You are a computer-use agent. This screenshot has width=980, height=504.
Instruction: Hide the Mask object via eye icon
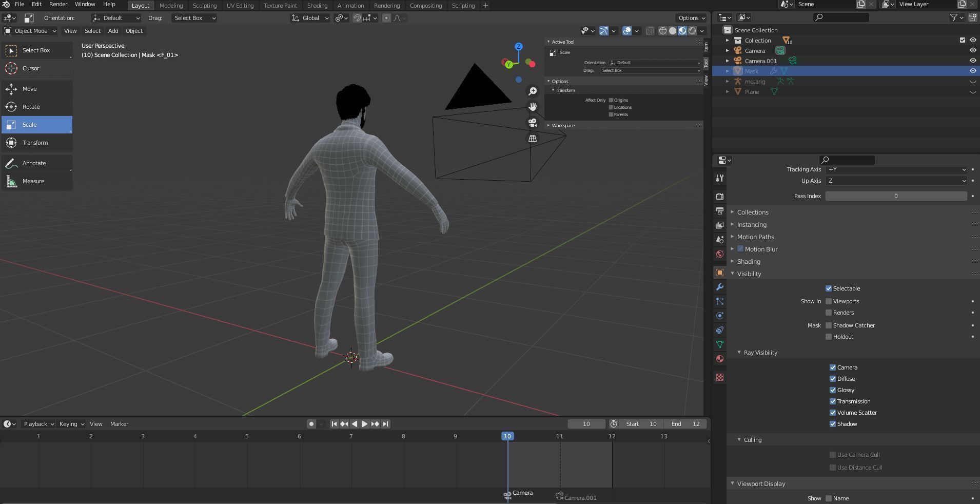pos(972,71)
